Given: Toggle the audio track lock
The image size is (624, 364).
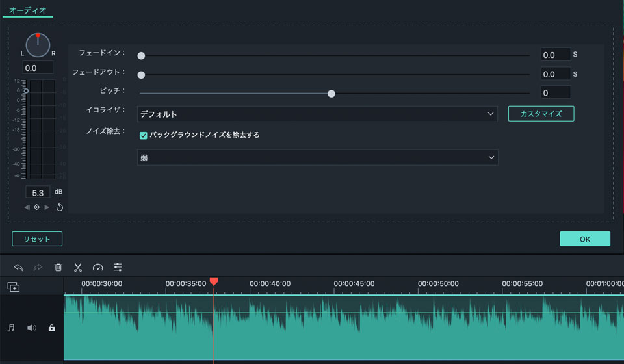Looking at the screenshot, I should [x=52, y=328].
